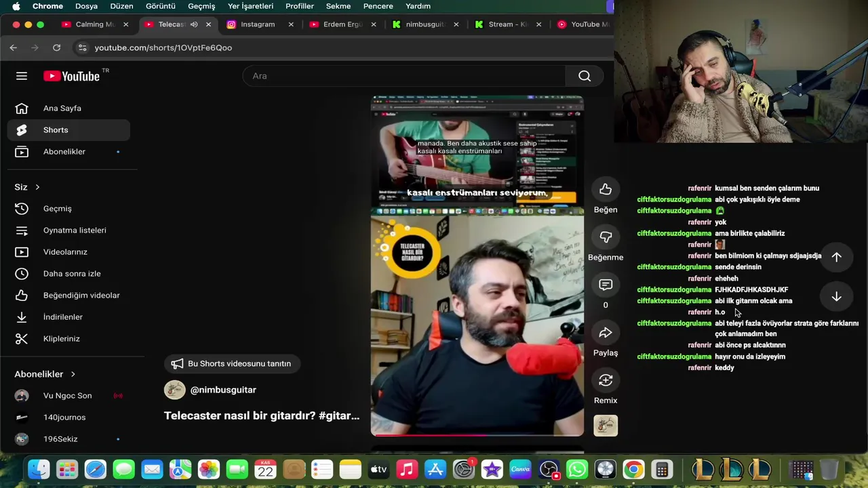Open the Dosya menu
The width and height of the screenshot is (868, 488).
click(x=86, y=6)
